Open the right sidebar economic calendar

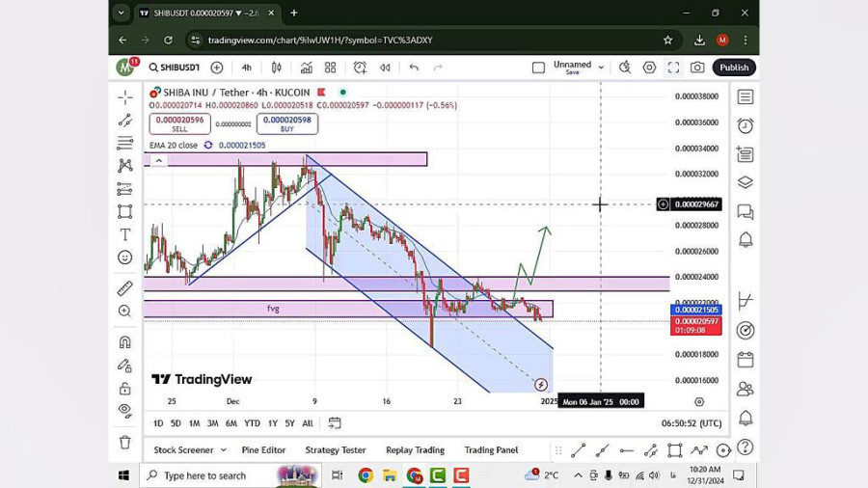click(746, 360)
